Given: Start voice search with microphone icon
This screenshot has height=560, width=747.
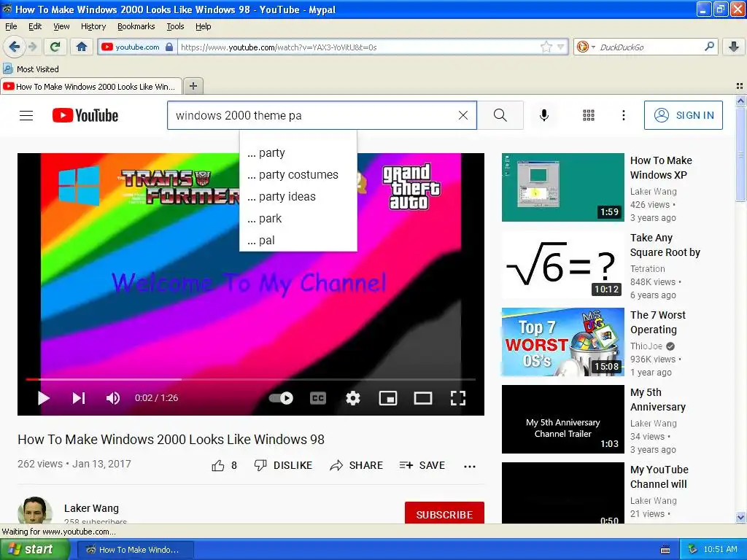Looking at the screenshot, I should (544, 115).
